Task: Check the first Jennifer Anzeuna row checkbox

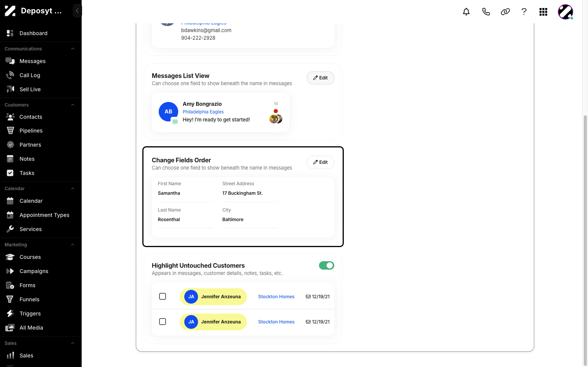Action: pyautogui.click(x=163, y=296)
